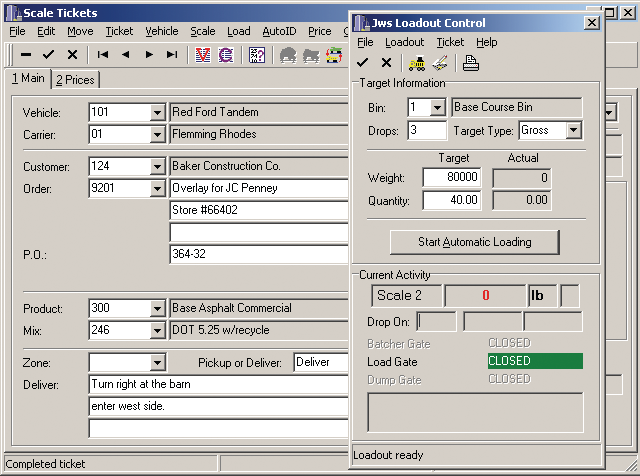The image size is (640, 476).
Task: Click the colorful truck swap icon
Action: click(x=334, y=55)
